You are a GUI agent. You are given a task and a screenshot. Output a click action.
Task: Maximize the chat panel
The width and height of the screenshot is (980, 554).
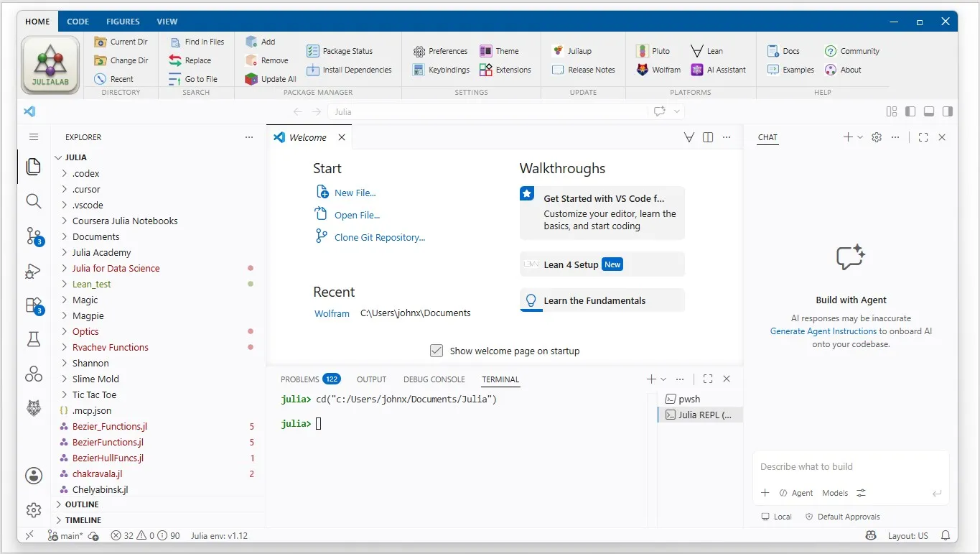(x=923, y=137)
